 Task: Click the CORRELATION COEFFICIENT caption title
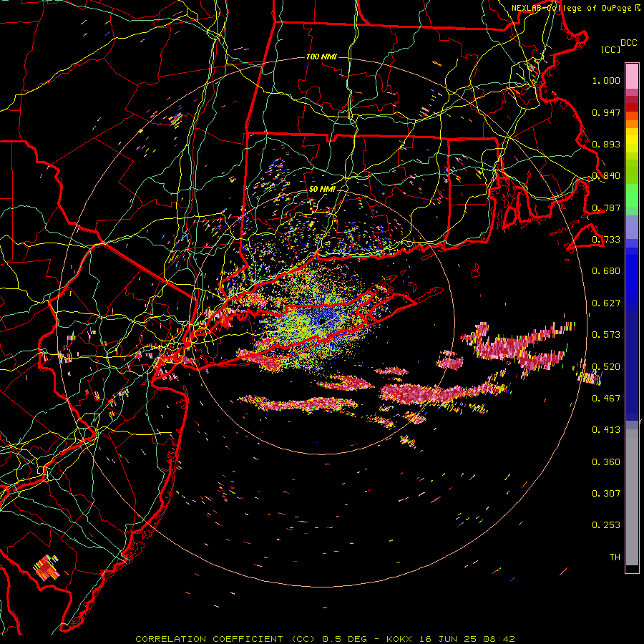(209, 639)
